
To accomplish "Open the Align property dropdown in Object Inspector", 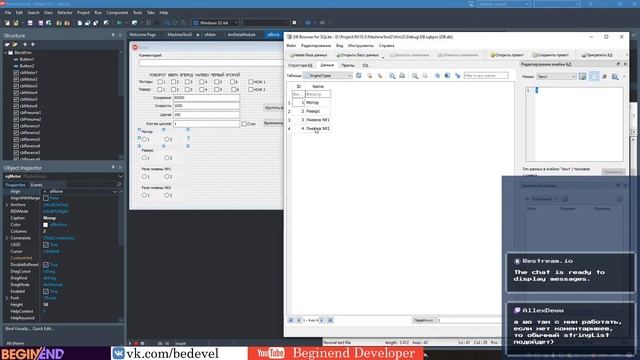I will tap(115, 191).
